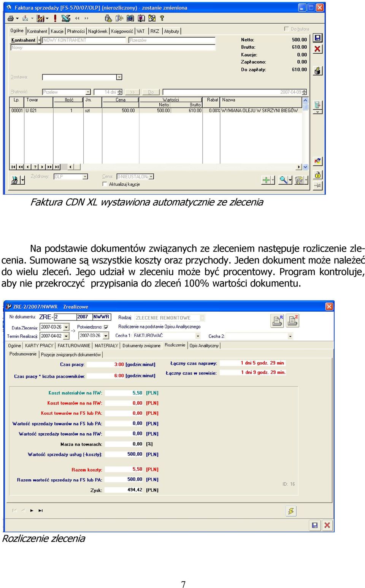Switch to the KARTY PRACY tab
Screen dimensions: 365x588
[x=39, y=346]
